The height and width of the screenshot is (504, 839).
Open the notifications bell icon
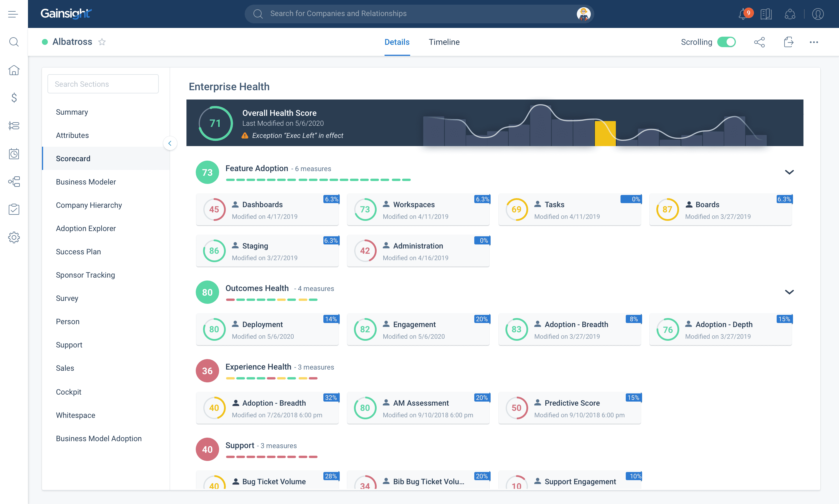tap(743, 14)
